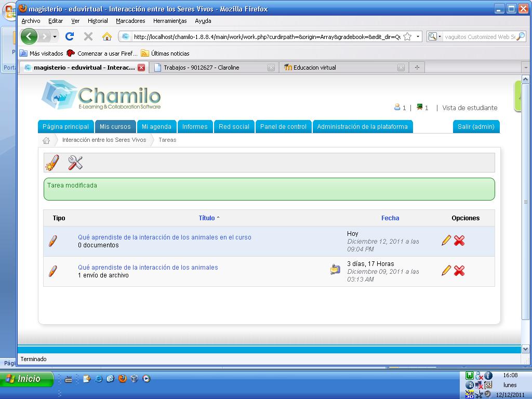Click the Chamilo logo
The width and height of the screenshot is (532, 399).
[x=101, y=95]
